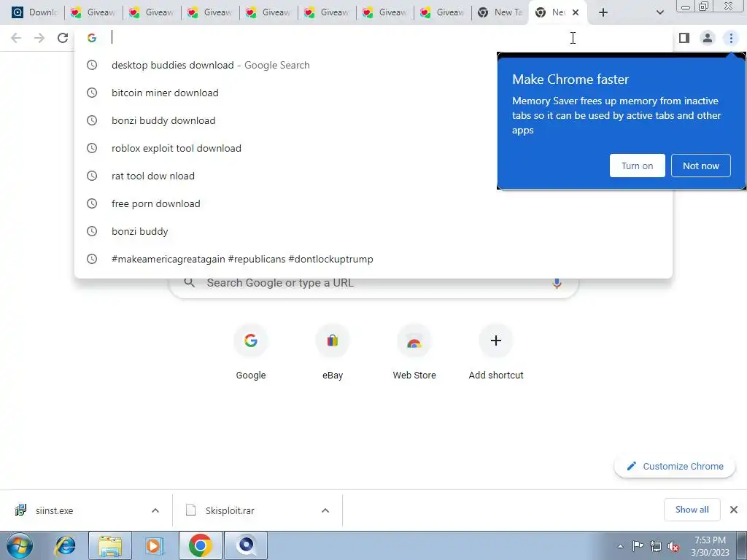Screen dimensions: 747x560
Task: Open Windows Media Player from taskbar
Action: pyautogui.click(x=153, y=545)
